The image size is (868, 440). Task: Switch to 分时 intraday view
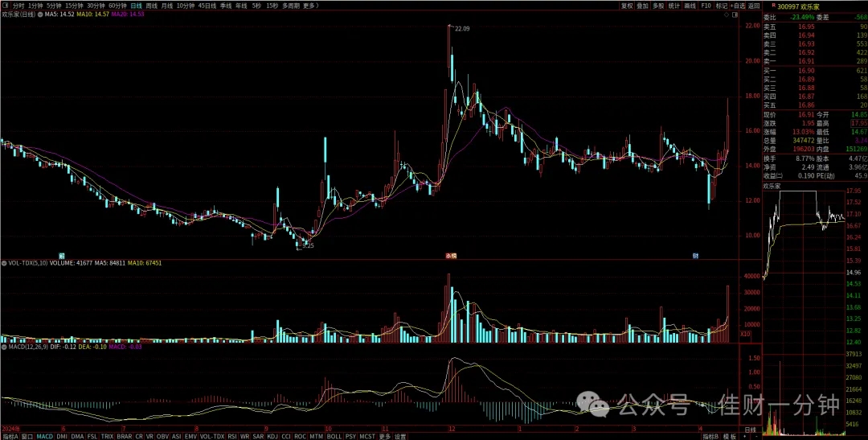pyautogui.click(x=18, y=6)
